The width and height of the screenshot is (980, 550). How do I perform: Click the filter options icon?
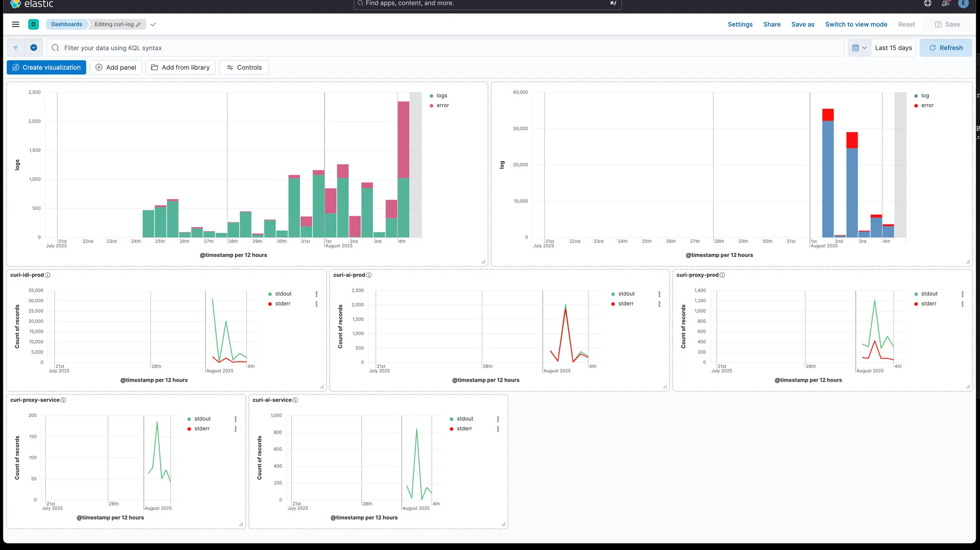tap(16, 48)
